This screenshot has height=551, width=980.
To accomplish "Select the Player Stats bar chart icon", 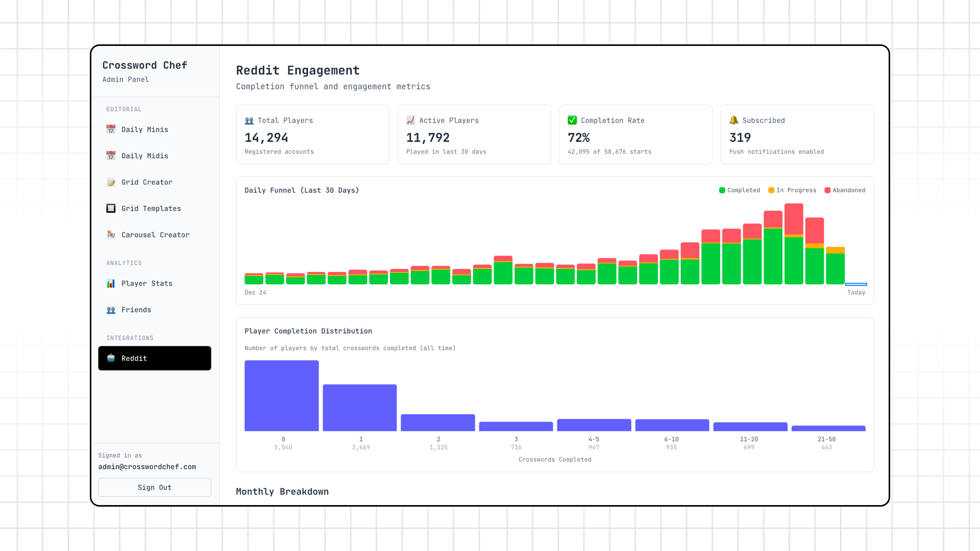I will tap(111, 283).
